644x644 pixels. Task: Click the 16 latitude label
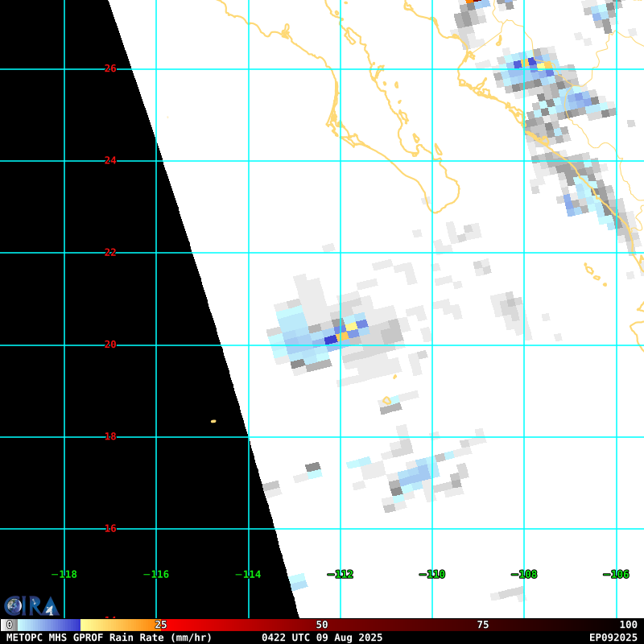[110, 529]
